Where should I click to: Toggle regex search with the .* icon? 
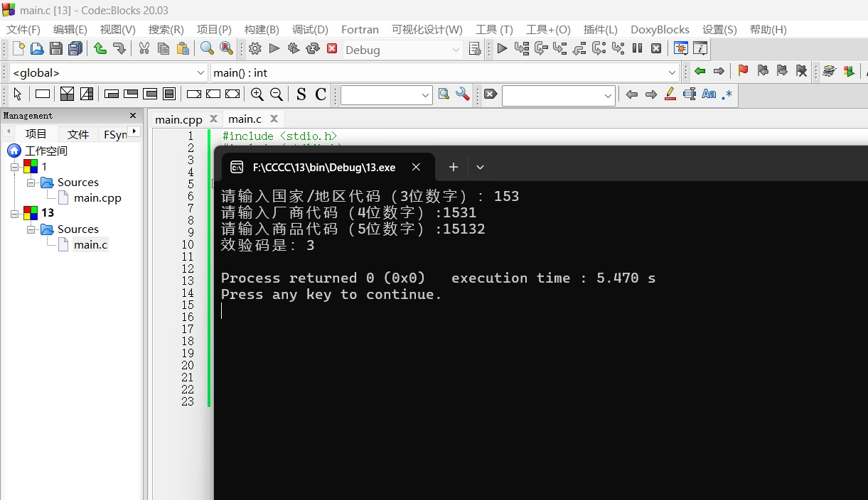[727, 94]
